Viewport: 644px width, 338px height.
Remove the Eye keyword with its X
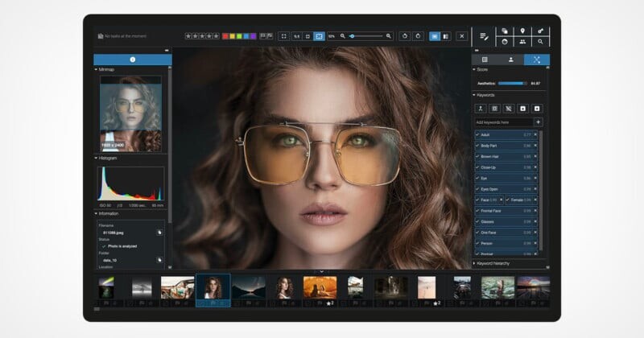[535, 177]
